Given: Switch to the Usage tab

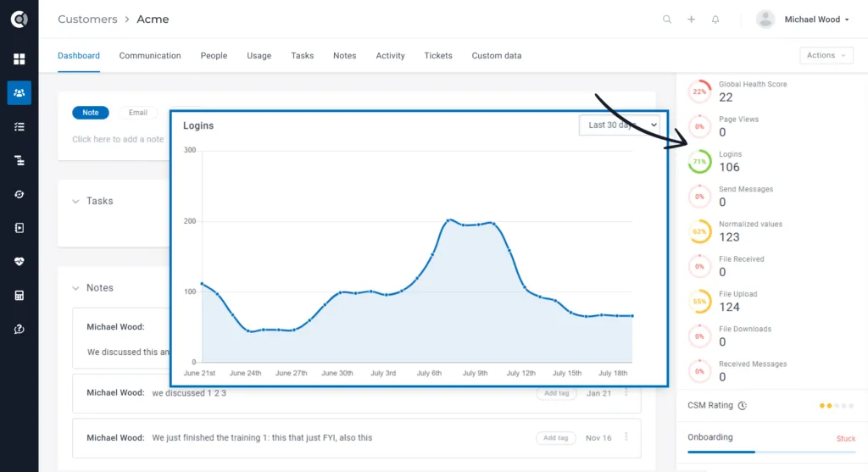Looking at the screenshot, I should pos(259,55).
